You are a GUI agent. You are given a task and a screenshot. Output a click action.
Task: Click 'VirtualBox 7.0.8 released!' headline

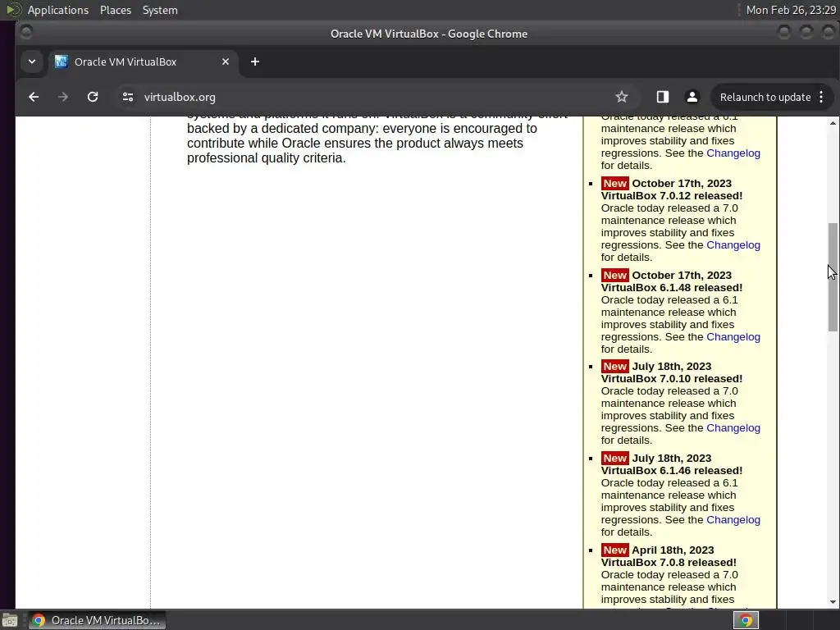coord(669,562)
